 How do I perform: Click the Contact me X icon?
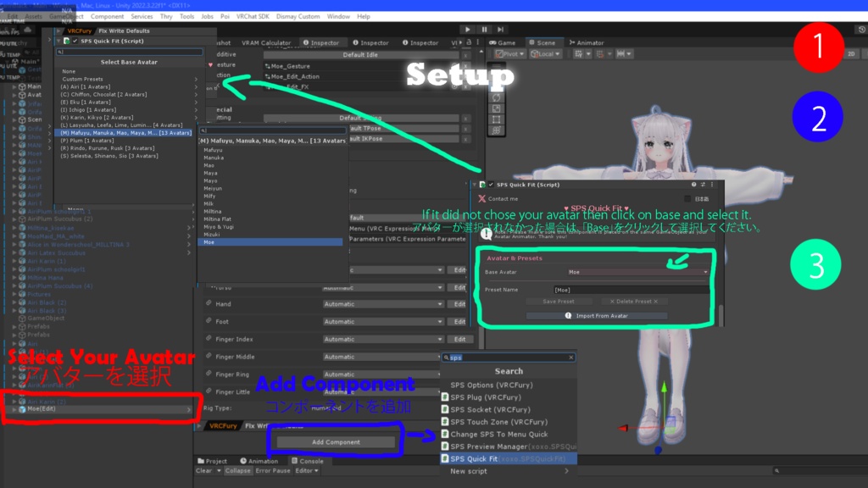481,198
